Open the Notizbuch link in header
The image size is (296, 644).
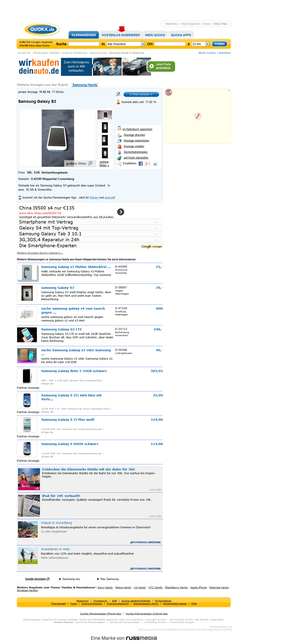pyautogui.click(x=225, y=53)
